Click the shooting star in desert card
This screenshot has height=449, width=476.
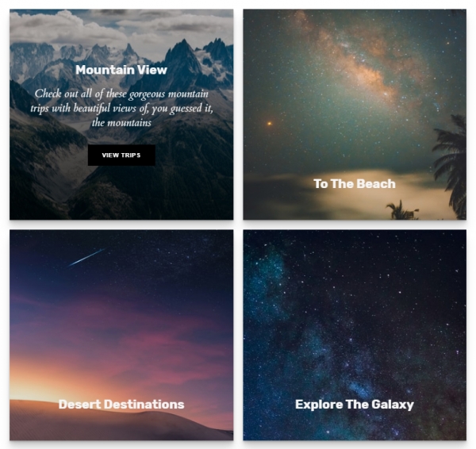87,257
